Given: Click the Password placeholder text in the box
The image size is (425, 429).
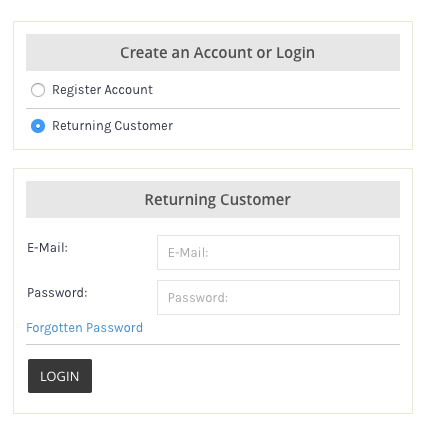Looking at the screenshot, I should coord(198,298).
